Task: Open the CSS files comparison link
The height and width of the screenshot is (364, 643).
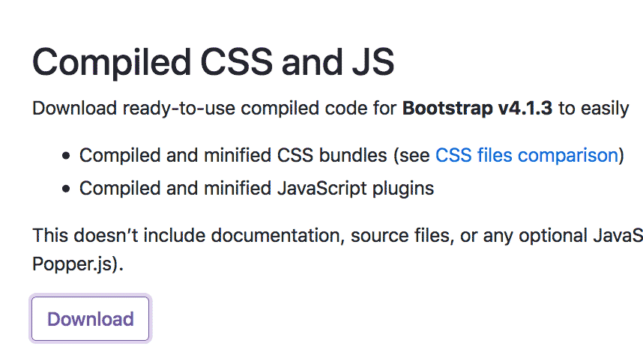Action: (x=527, y=155)
